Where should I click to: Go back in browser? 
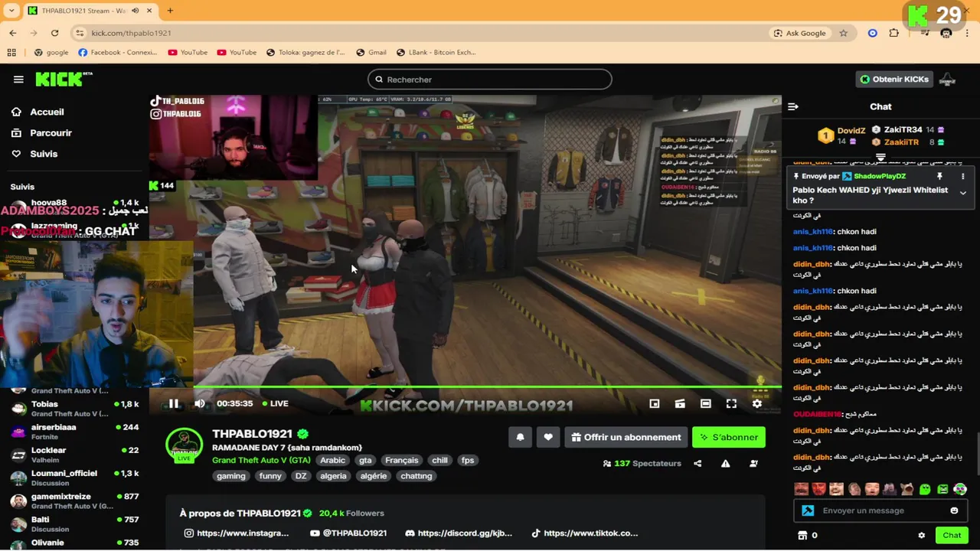pos(13,33)
